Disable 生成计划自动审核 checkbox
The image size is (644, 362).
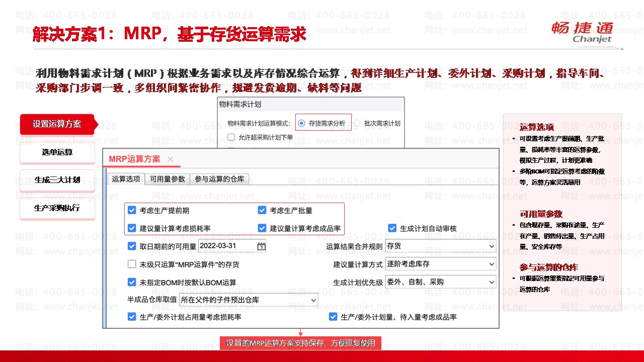[x=392, y=228]
